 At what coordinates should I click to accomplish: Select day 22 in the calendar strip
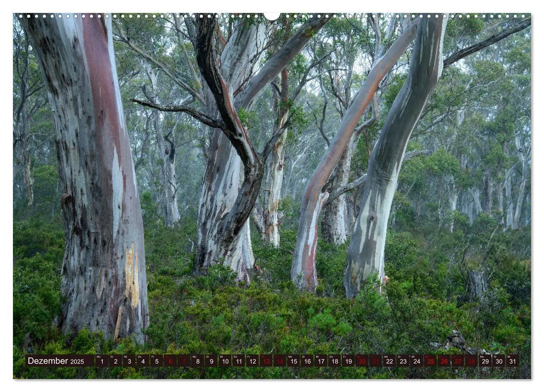389,361
